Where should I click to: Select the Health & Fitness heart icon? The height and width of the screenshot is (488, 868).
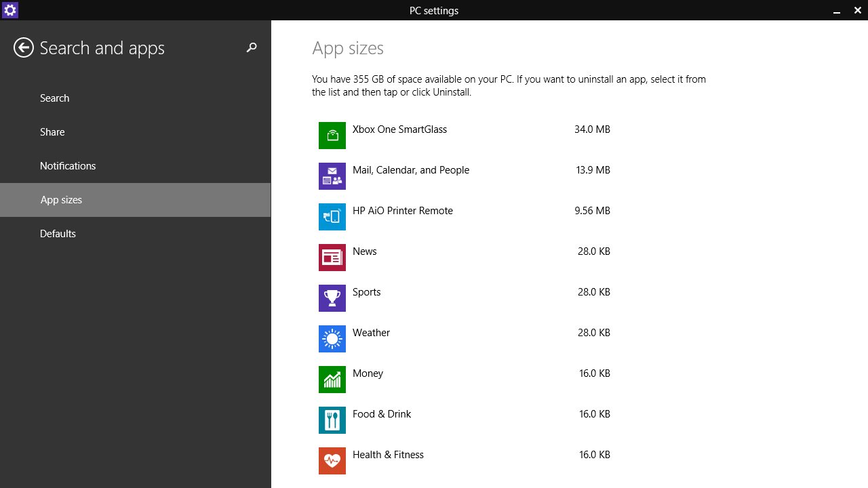click(332, 461)
